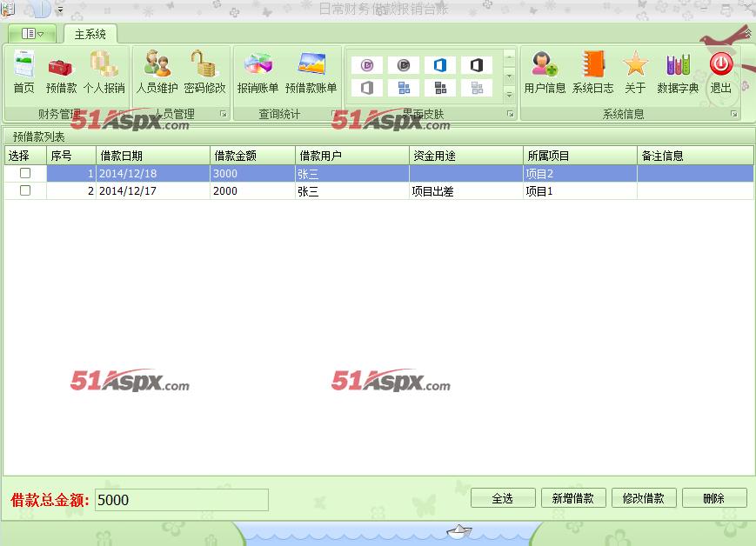Viewport: 756px width, 546px height.
Task: Select 张三 in the 2014/12/18 row
Action: 352,174
